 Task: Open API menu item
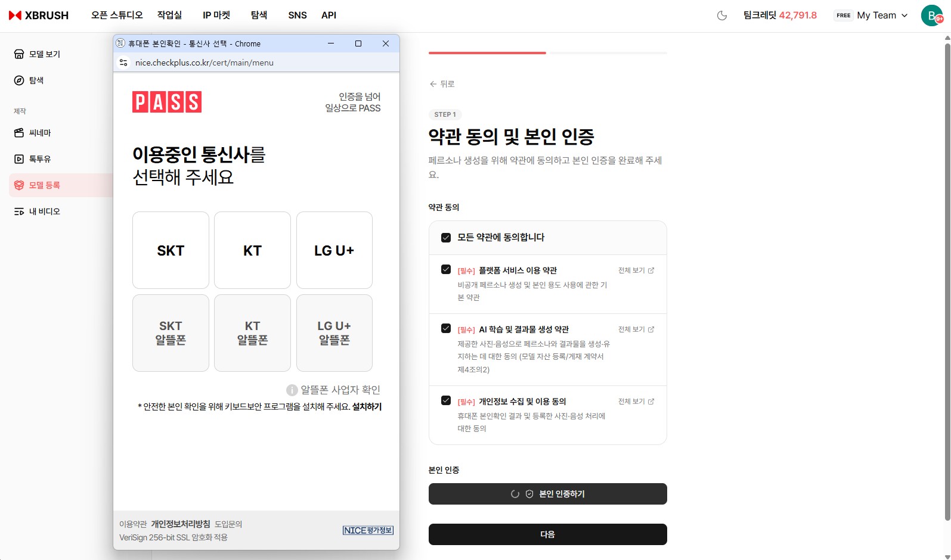click(x=329, y=15)
